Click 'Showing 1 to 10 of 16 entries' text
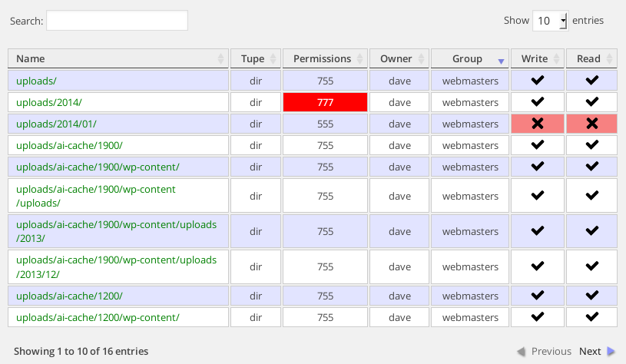626x364 pixels. [81, 351]
